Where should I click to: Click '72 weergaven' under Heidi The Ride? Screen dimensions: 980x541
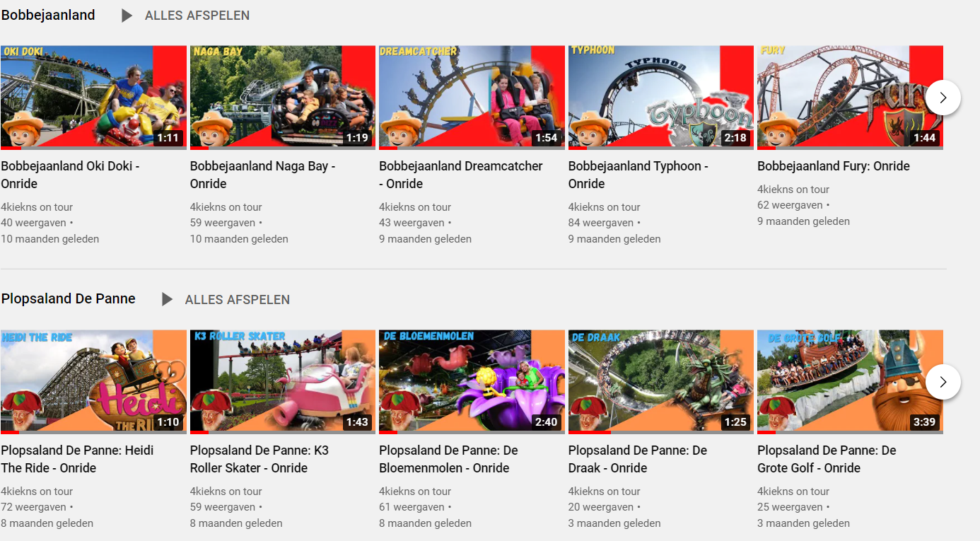point(33,507)
